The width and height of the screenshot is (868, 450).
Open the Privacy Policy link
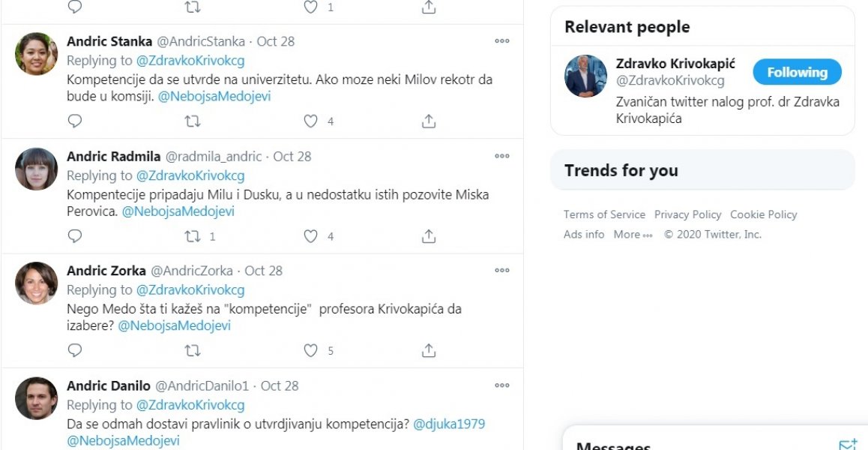pyautogui.click(x=687, y=214)
